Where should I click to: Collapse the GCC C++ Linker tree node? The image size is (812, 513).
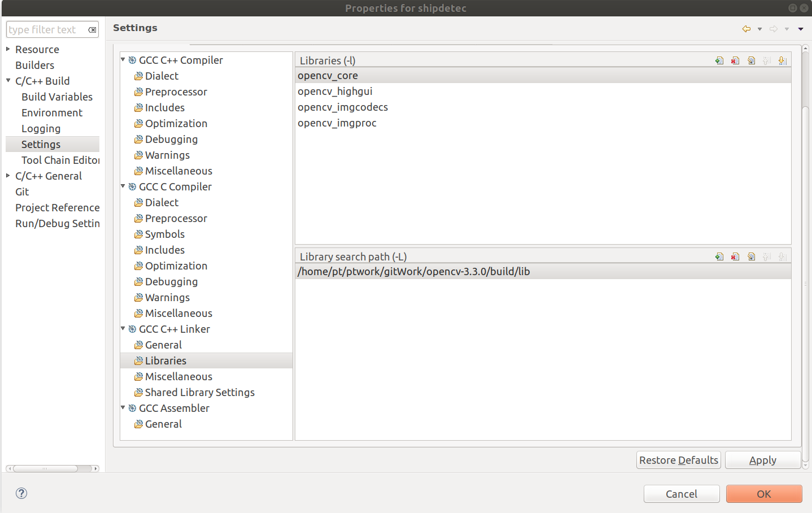[x=123, y=329]
